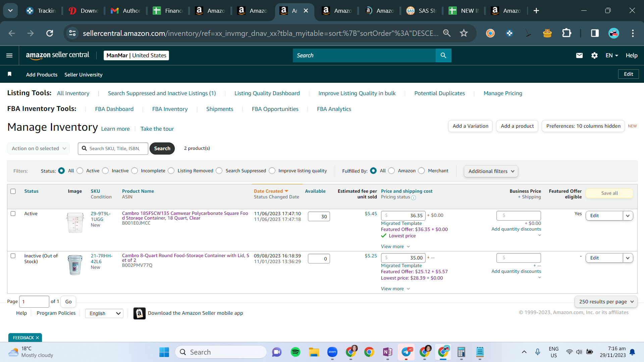Click the available quantity field showing 30
644x362 pixels.
click(x=319, y=217)
